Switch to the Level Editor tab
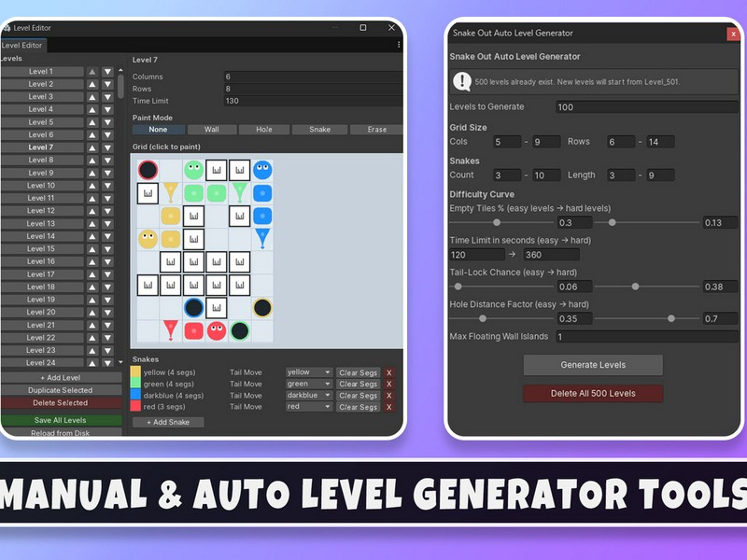Viewport: 747px width, 560px height. [22, 45]
